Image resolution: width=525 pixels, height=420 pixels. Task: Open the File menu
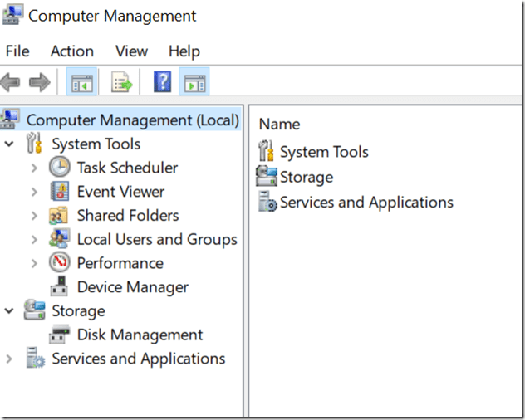pos(17,51)
